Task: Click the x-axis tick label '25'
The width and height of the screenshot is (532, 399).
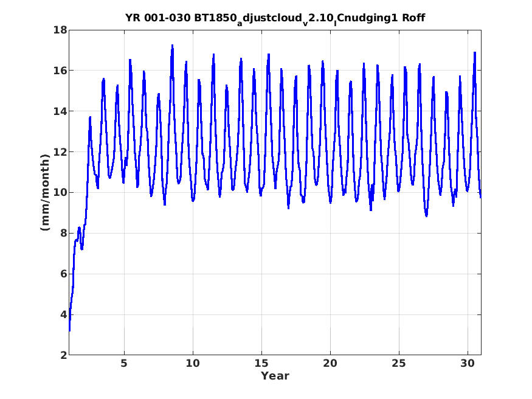Action: point(399,364)
